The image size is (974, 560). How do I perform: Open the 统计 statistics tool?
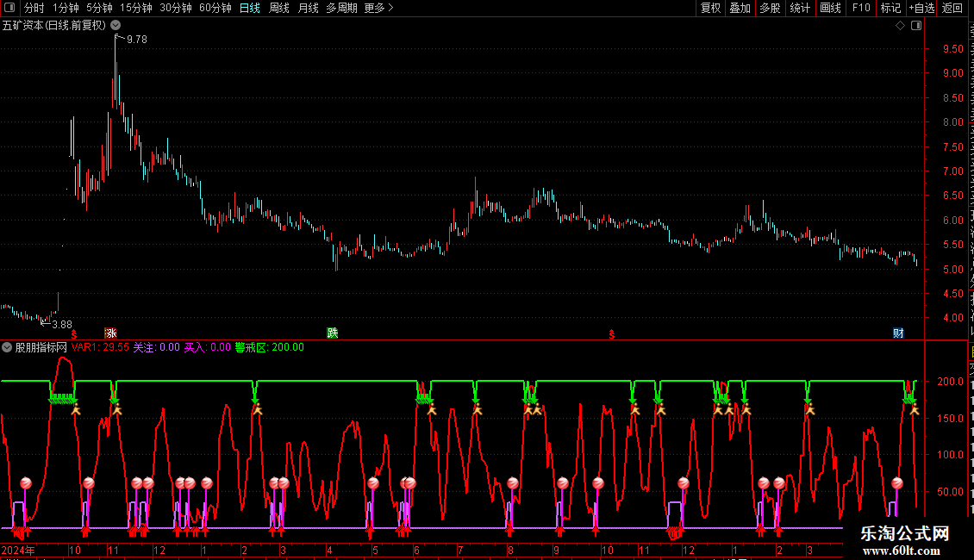click(x=799, y=8)
